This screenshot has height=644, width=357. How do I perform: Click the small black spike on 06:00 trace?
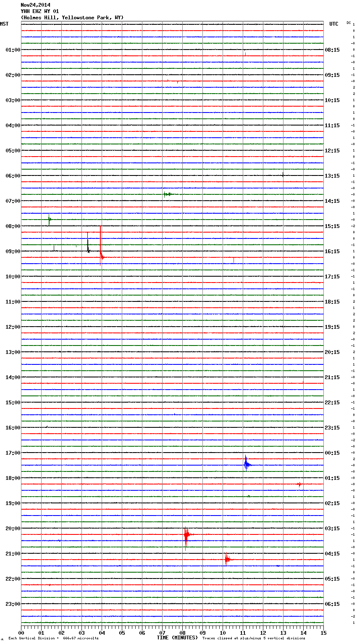pos(283,175)
